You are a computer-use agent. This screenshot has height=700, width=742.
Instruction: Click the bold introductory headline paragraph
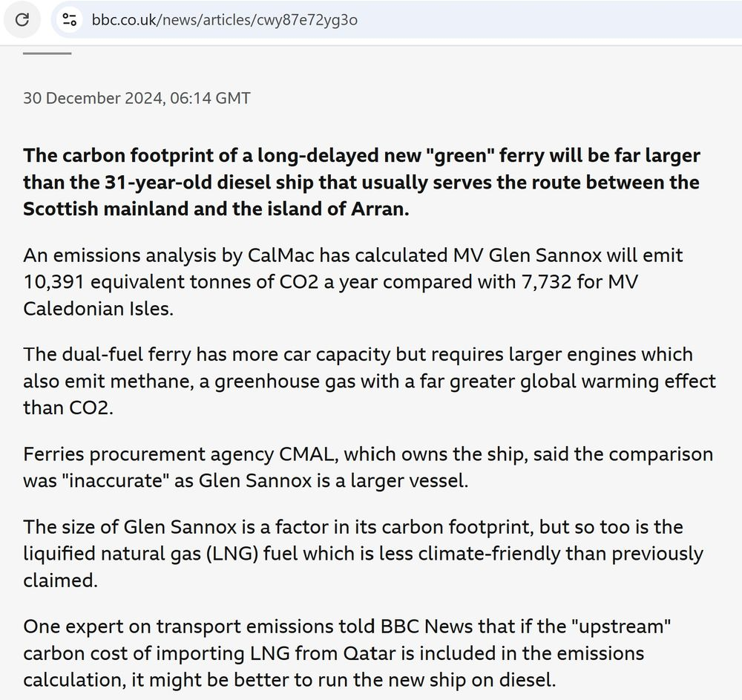coord(361,183)
